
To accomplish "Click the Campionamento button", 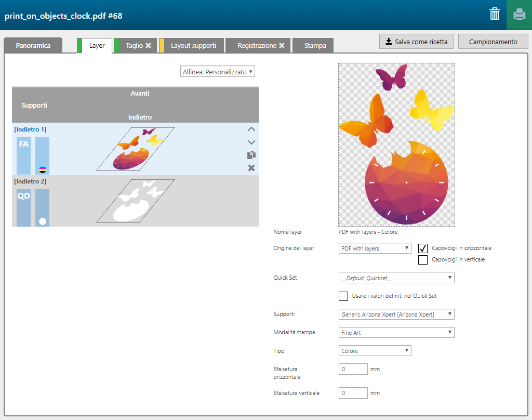I will coord(493,42).
